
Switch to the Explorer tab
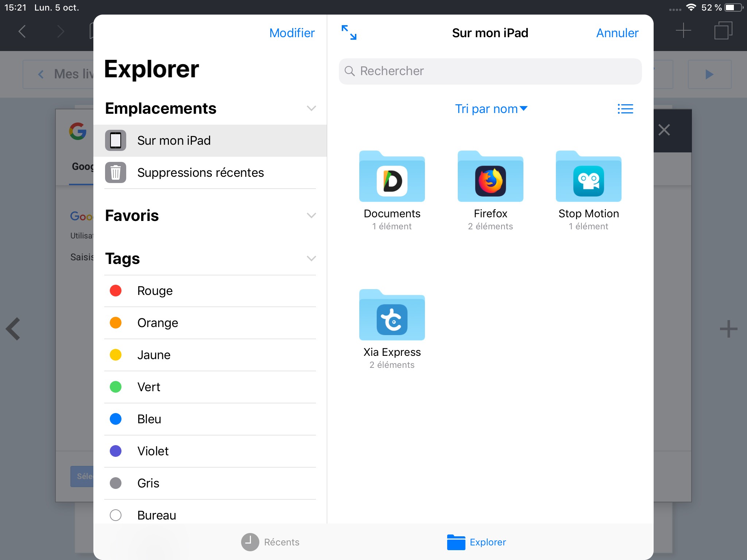(476, 542)
